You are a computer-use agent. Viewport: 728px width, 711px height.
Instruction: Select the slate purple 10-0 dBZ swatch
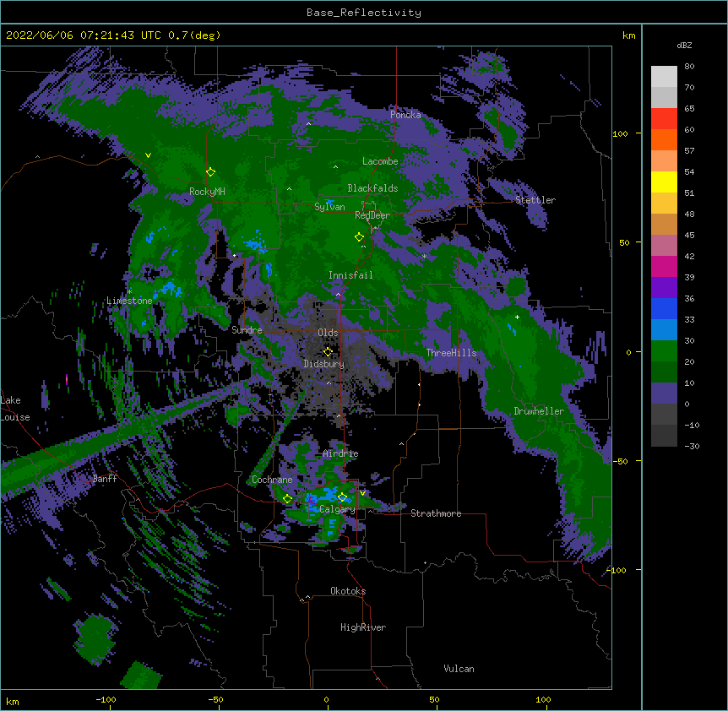(664, 393)
